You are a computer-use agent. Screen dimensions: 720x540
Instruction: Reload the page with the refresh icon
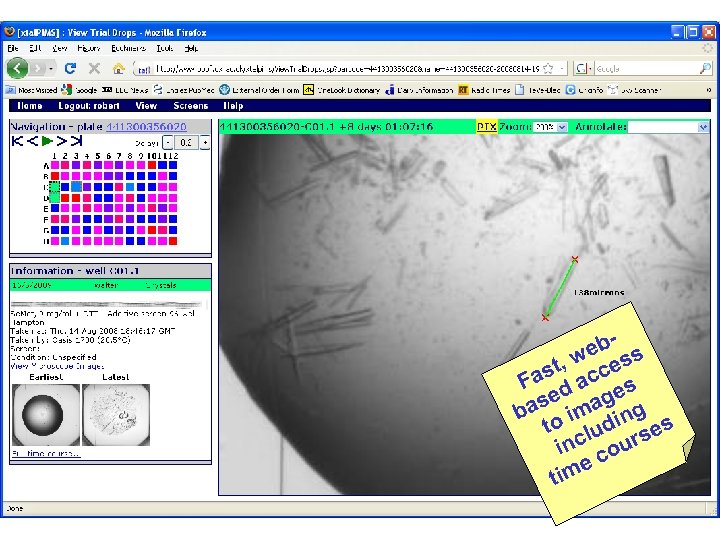(x=70, y=68)
